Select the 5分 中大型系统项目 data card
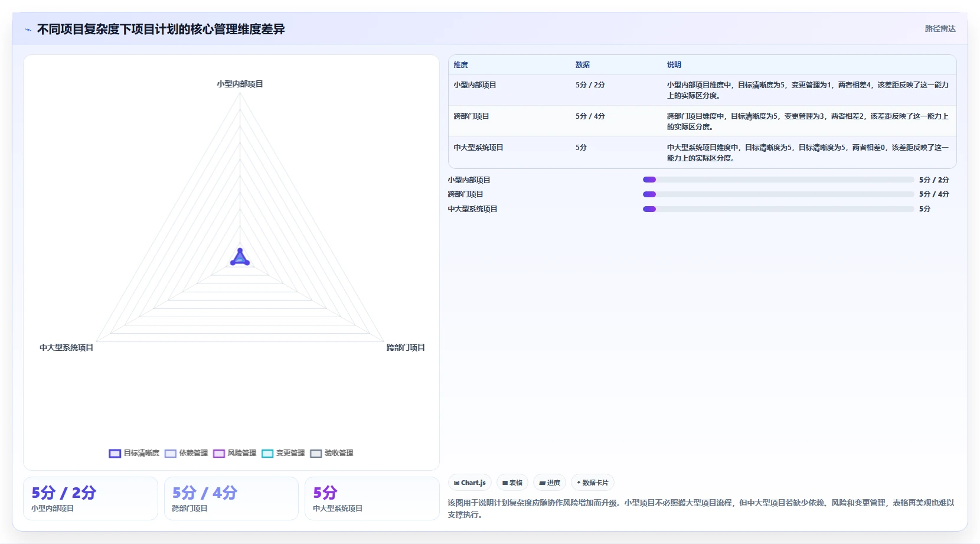The image size is (980, 544). [x=372, y=499]
